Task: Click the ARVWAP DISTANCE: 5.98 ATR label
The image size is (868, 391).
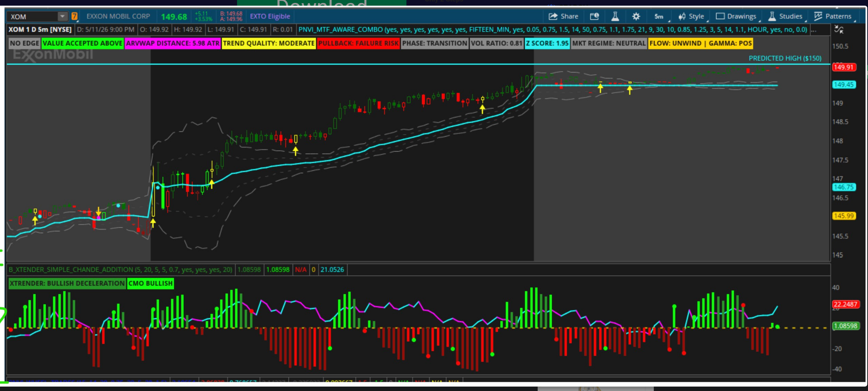Action: pyautogui.click(x=173, y=43)
